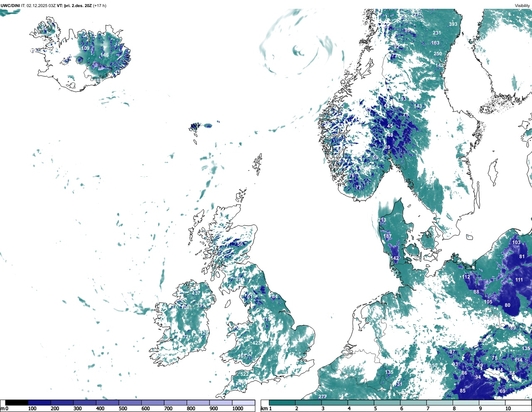Click the 7–8 km legend swatch

click(439, 402)
